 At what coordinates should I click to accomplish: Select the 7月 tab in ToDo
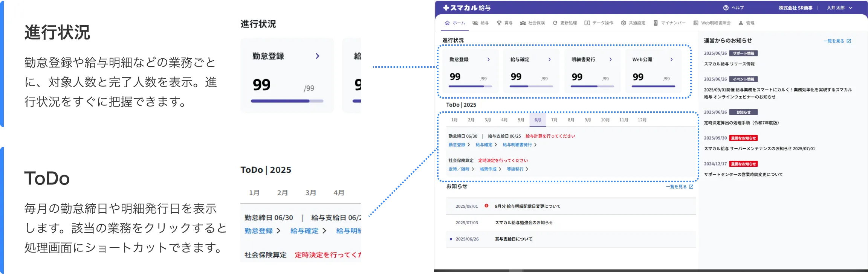[x=554, y=120]
